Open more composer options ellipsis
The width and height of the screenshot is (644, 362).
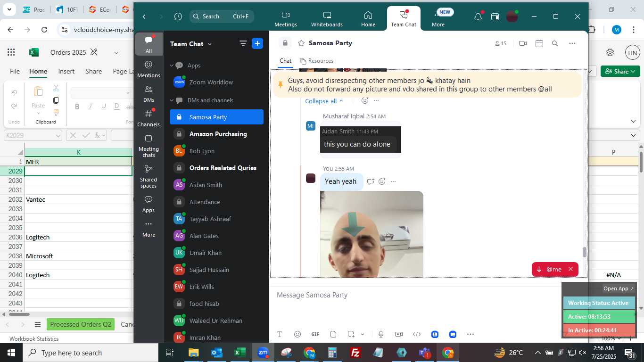pos(471,334)
